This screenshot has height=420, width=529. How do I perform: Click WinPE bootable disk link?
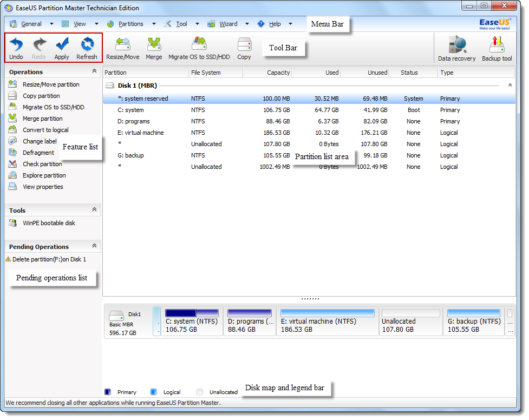49,223
